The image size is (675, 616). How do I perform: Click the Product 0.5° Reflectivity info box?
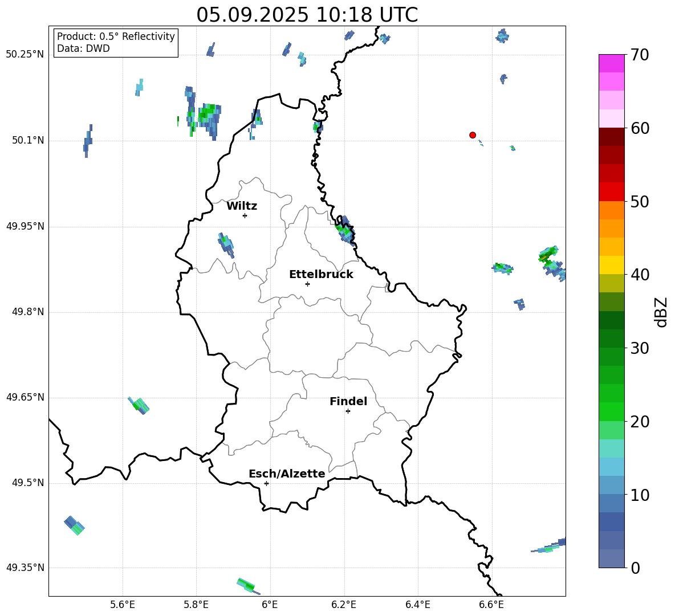coord(116,43)
